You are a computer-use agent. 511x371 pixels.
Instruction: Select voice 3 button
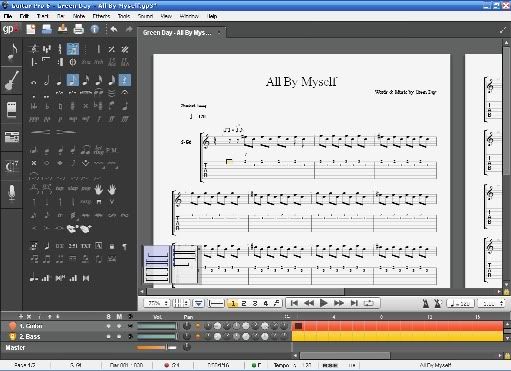click(255, 303)
